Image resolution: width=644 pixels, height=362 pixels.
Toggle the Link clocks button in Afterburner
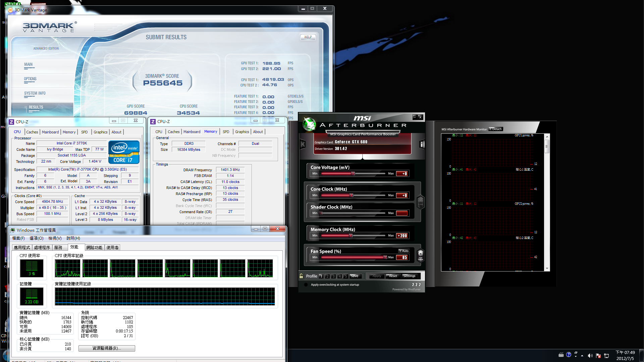tap(421, 202)
